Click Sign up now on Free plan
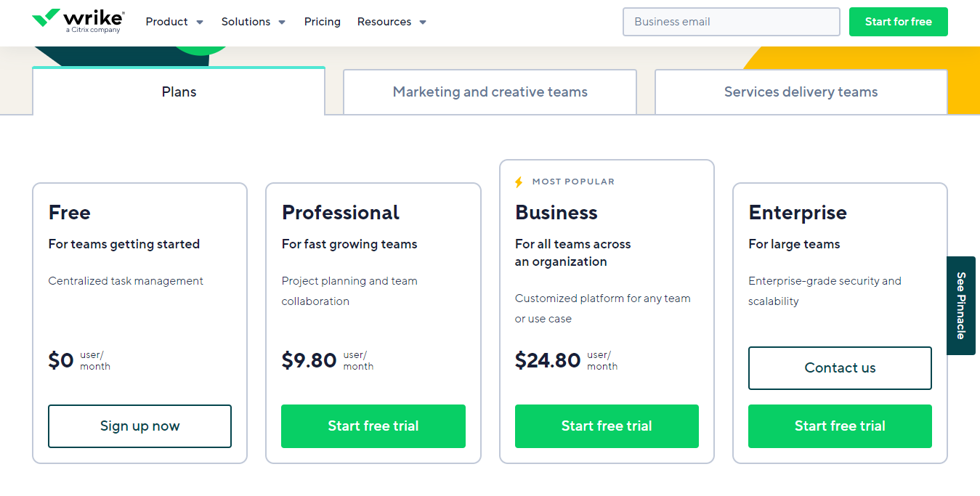This screenshot has width=980, height=496. (140, 426)
